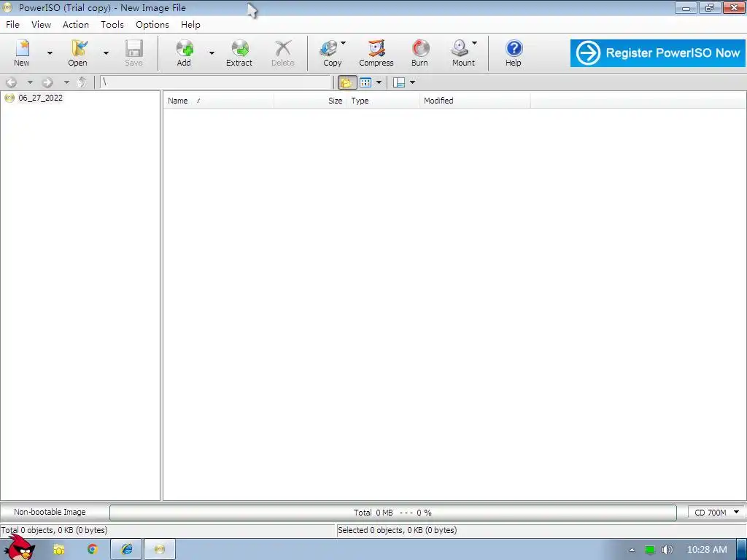Expand the layout pane dropdown arrow
Image resolution: width=747 pixels, height=560 pixels.
click(x=413, y=82)
